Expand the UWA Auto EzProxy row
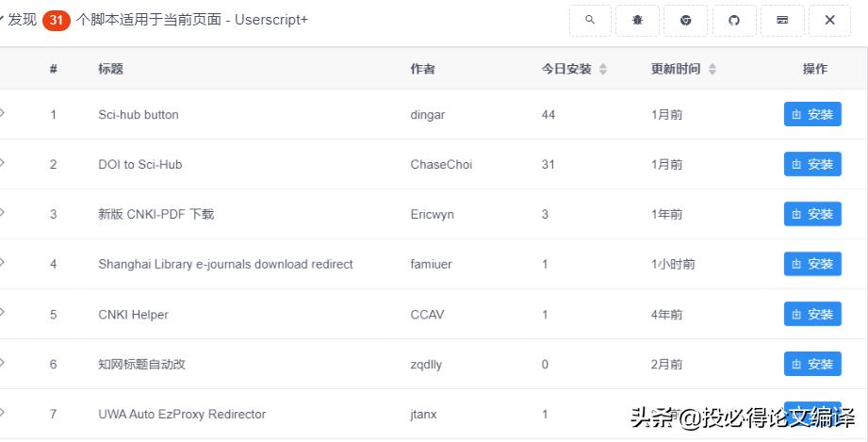The width and height of the screenshot is (868, 442). (x=2, y=412)
